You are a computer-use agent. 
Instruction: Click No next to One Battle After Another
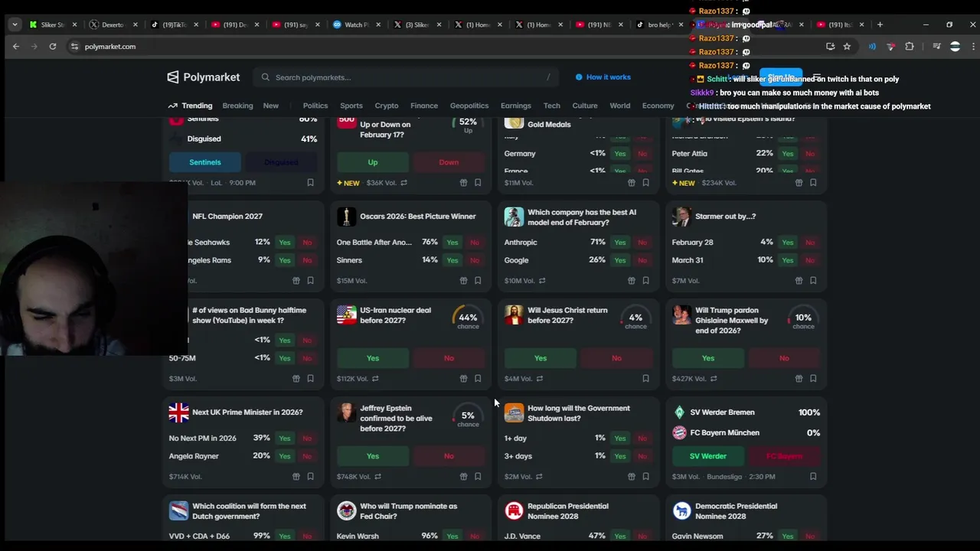475,243
